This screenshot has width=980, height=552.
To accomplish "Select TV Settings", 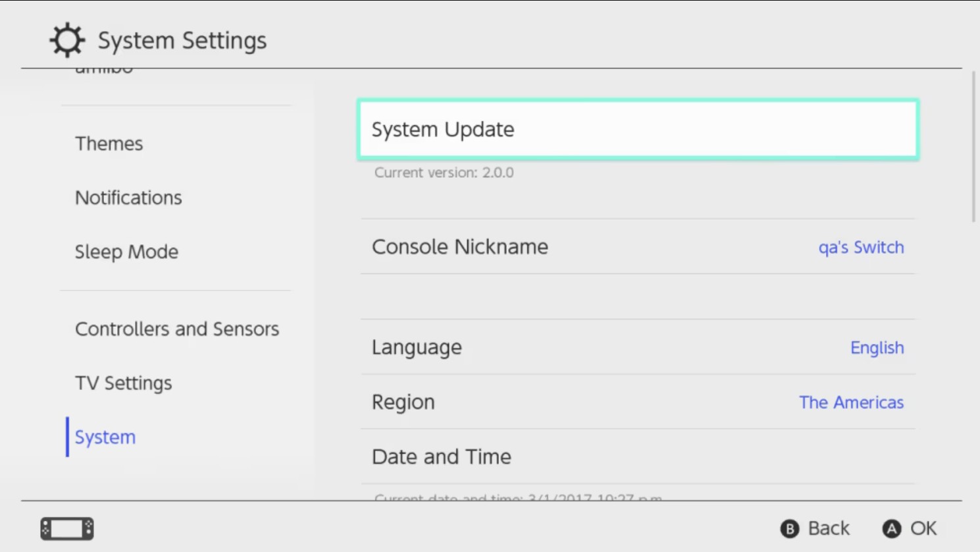I will coord(124,383).
